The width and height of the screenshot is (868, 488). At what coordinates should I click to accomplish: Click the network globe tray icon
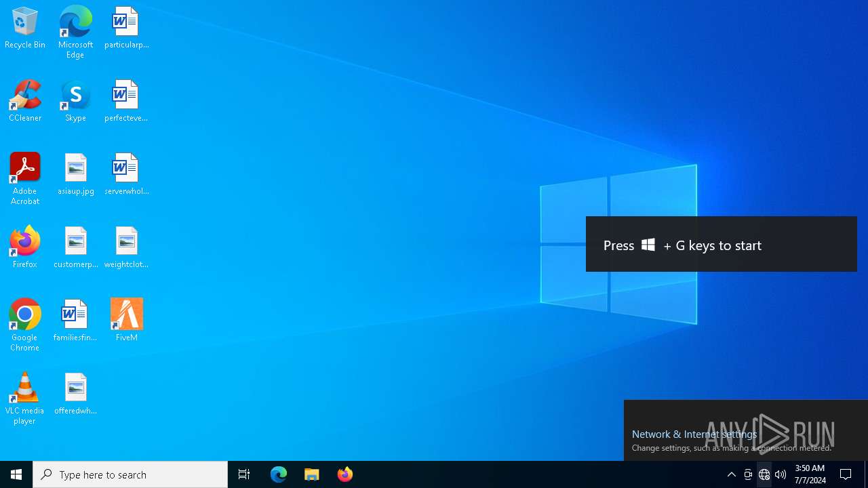pyautogui.click(x=764, y=474)
